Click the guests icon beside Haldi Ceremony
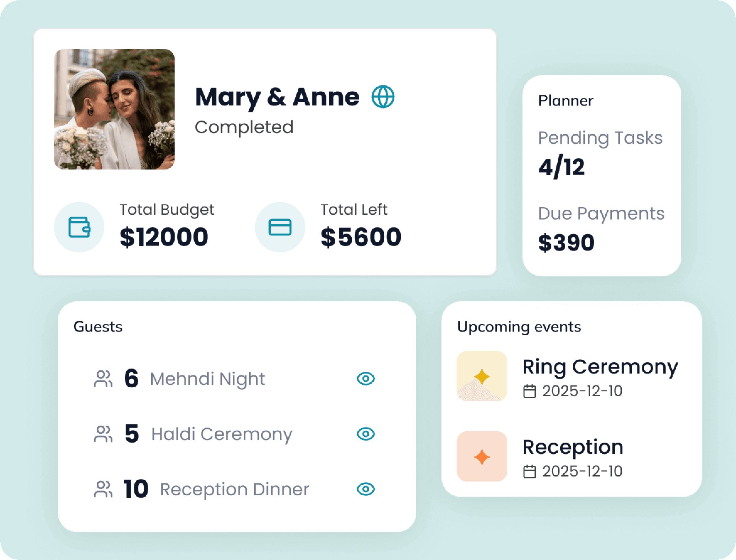 pyautogui.click(x=104, y=434)
